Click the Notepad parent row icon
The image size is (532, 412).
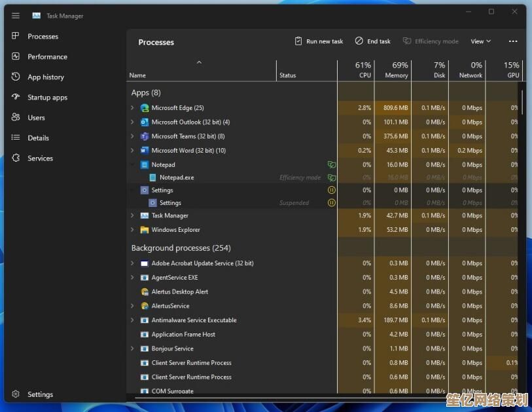[x=145, y=164]
